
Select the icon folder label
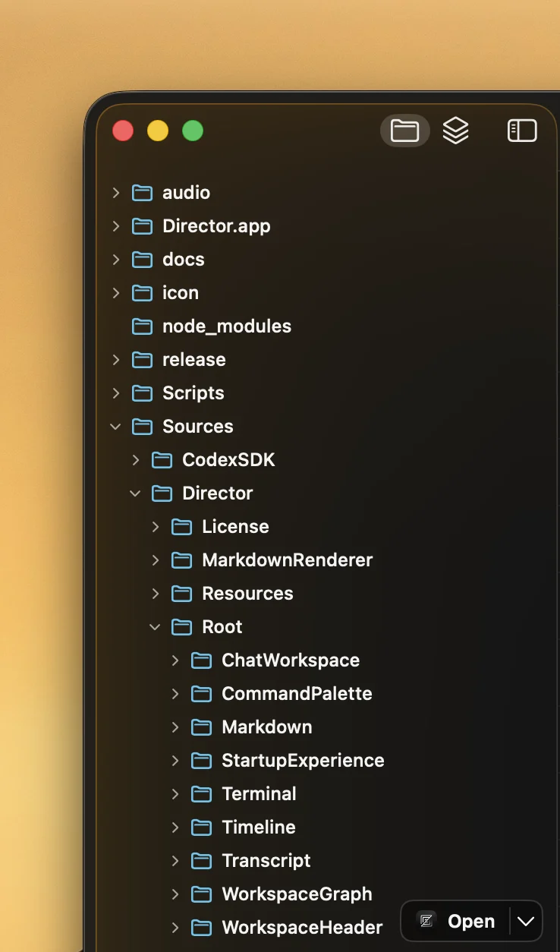(x=181, y=293)
